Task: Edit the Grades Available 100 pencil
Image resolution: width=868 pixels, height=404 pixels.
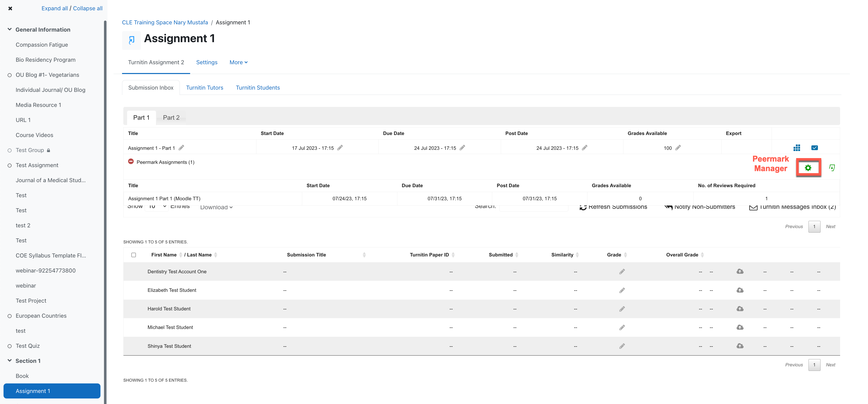Action: 678,148
